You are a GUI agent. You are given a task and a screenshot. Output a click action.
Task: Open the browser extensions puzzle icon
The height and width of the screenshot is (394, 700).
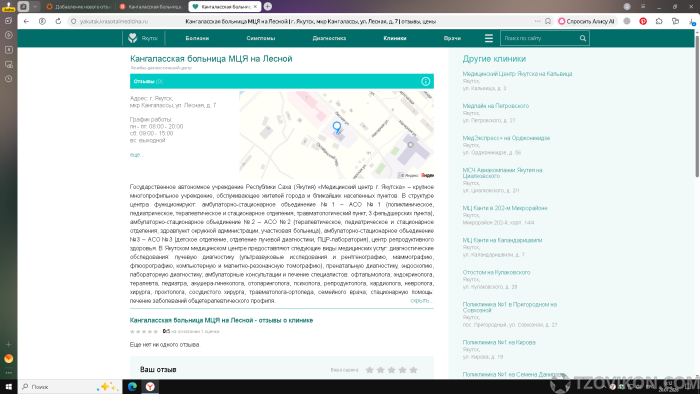659,21
